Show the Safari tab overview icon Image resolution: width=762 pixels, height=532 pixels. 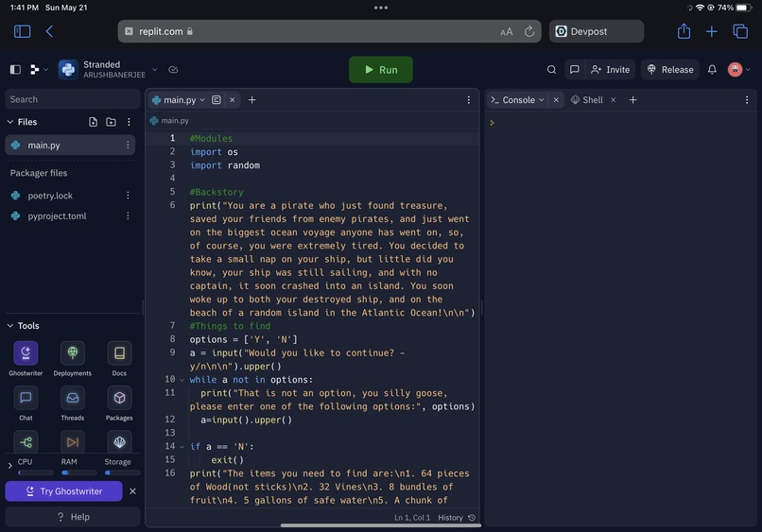coord(740,31)
